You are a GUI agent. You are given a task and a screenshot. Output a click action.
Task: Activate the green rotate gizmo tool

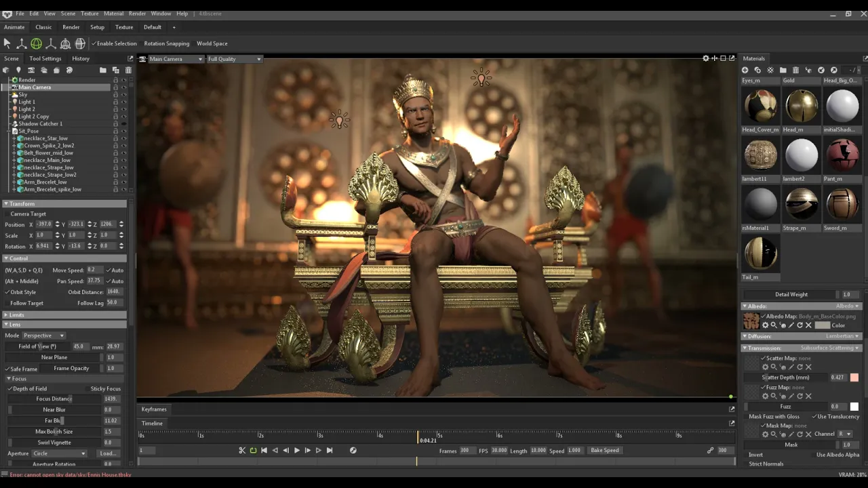click(36, 43)
